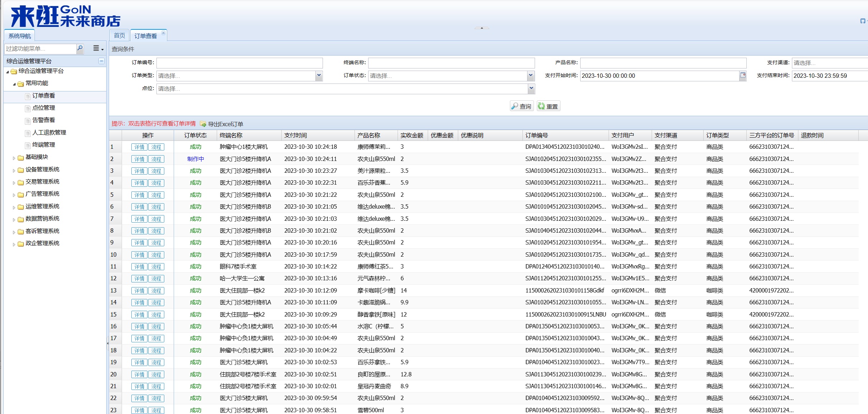
Task: Click the 导出Excel订单 export icon
Action: [x=203, y=124]
